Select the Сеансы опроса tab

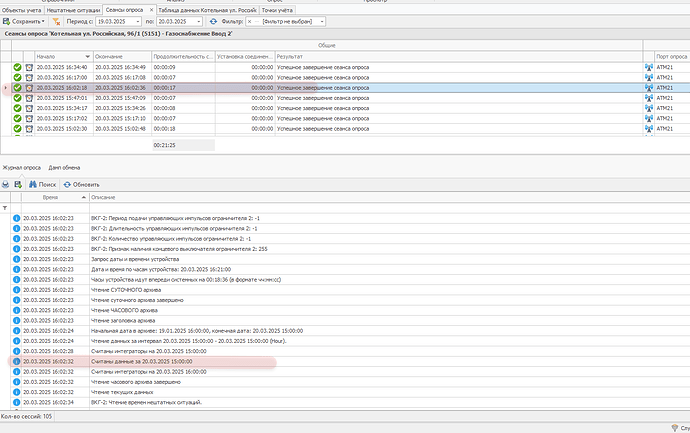(x=125, y=10)
